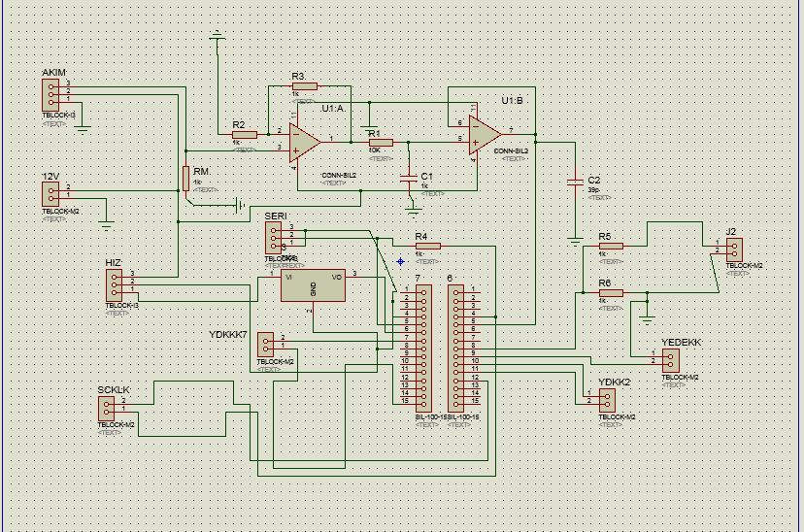
Task: Select the RM vertical resistor
Action: point(185,179)
